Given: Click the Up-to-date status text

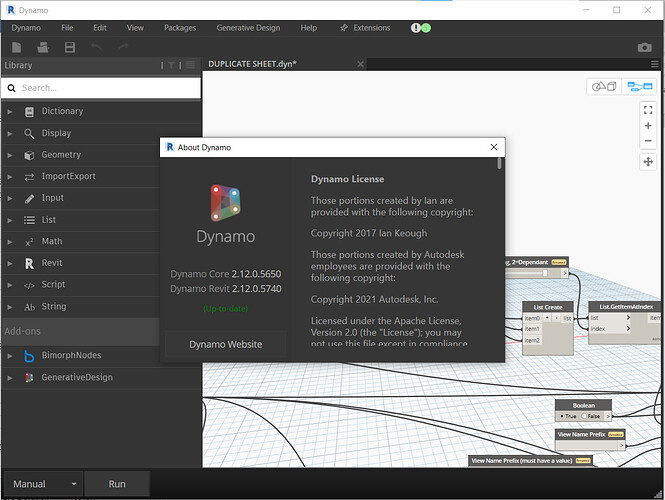Looking at the screenshot, I should point(226,309).
